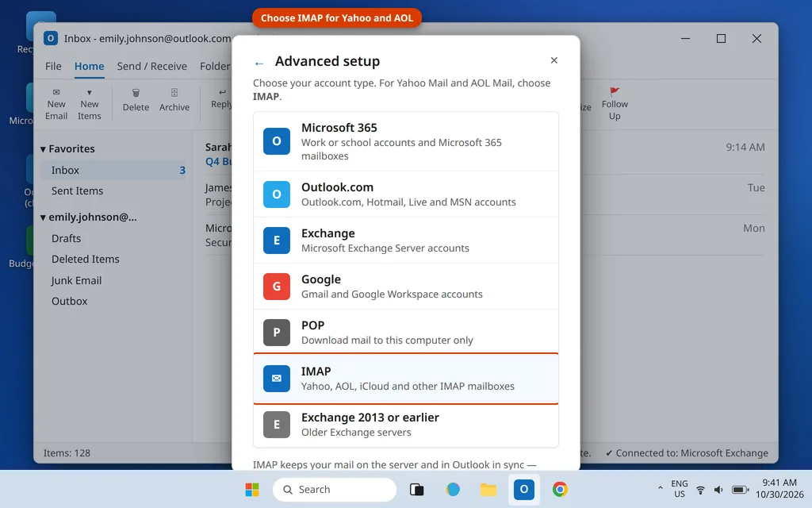Viewport: 812px width, 508px height.
Task: Open Chrome from the taskbar
Action: (560, 489)
